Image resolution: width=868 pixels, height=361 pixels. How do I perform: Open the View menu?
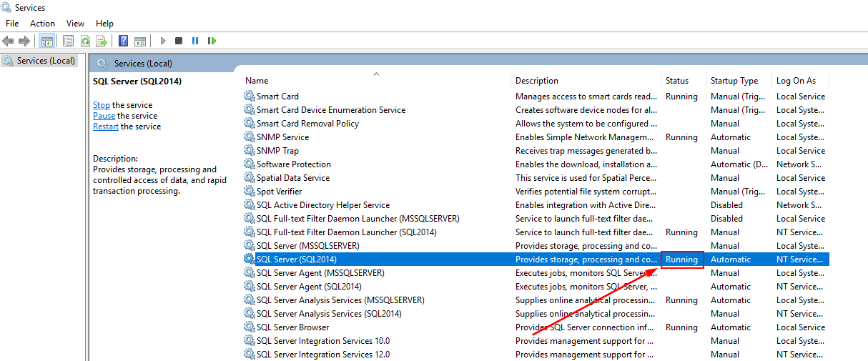75,24
